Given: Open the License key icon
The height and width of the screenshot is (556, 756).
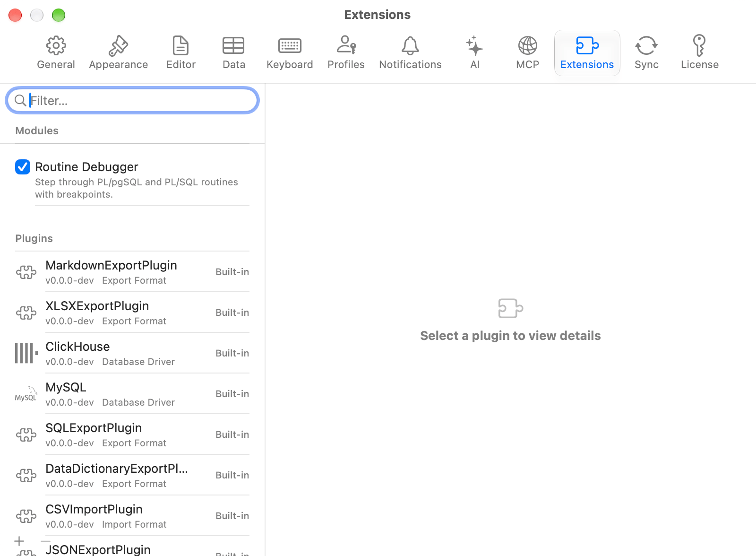Looking at the screenshot, I should pyautogui.click(x=699, y=46).
